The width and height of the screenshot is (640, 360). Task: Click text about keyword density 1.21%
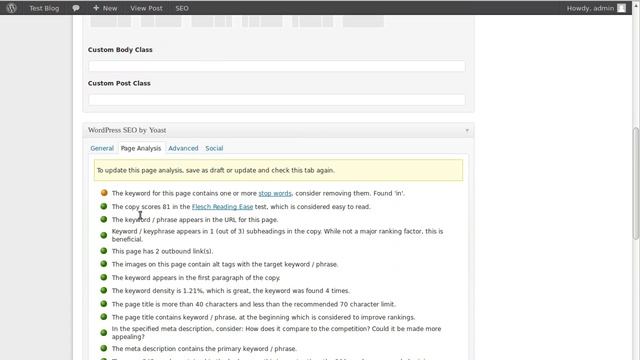(x=231, y=291)
